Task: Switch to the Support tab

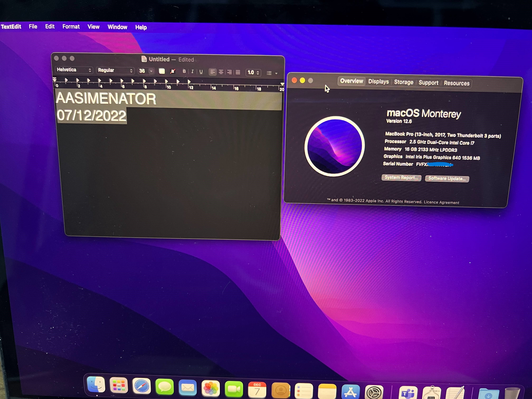Action: (428, 82)
